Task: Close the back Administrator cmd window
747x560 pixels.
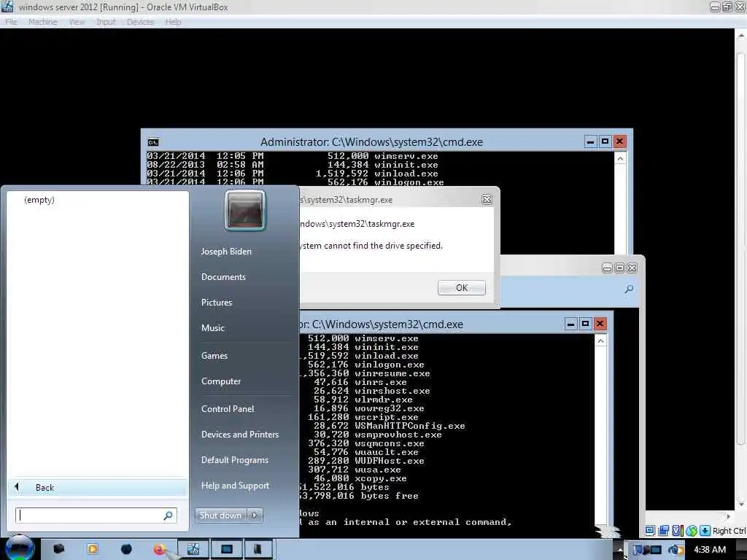Action: tap(620, 141)
